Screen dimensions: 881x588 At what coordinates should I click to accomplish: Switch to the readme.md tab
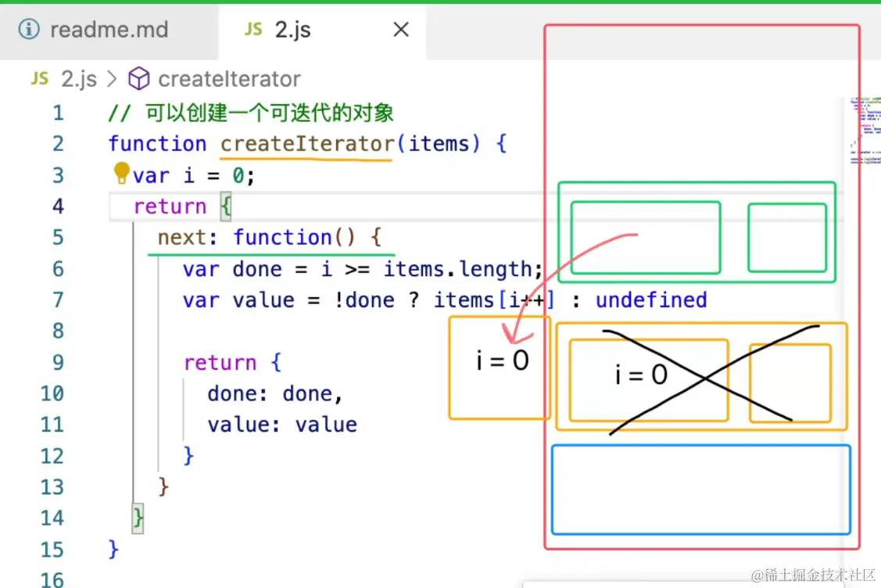click(109, 28)
